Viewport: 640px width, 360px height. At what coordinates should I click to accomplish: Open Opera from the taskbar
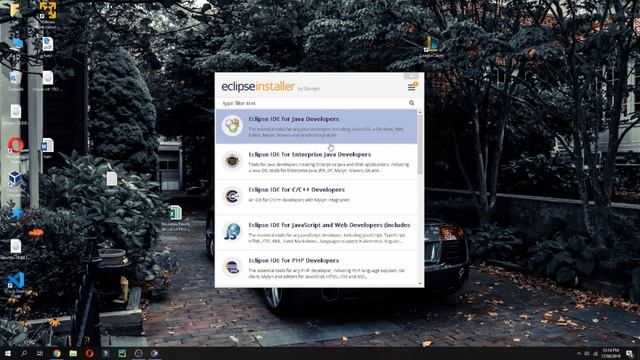pyautogui.click(x=89, y=353)
